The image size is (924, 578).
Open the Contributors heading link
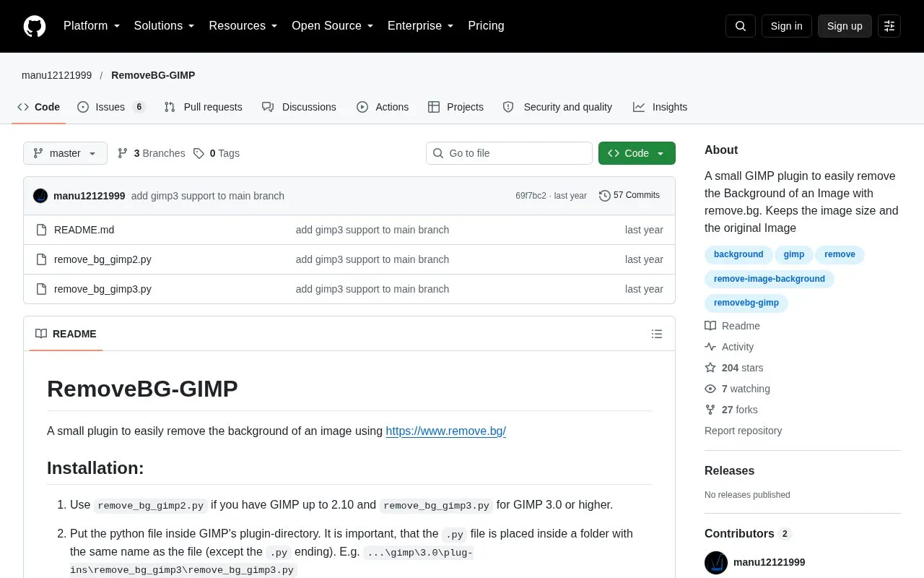pyautogui.click(x=748, y=533)
